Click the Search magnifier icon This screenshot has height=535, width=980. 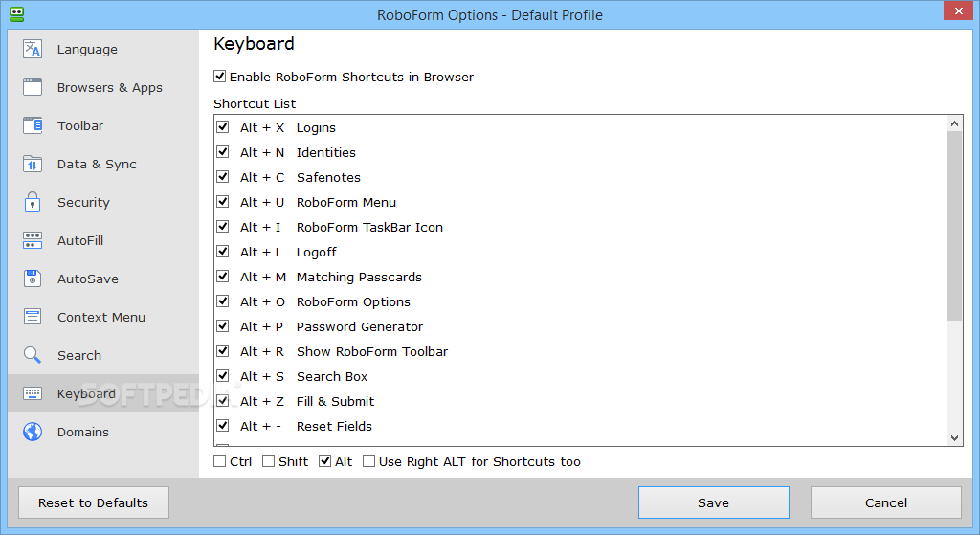pos(33,355)
